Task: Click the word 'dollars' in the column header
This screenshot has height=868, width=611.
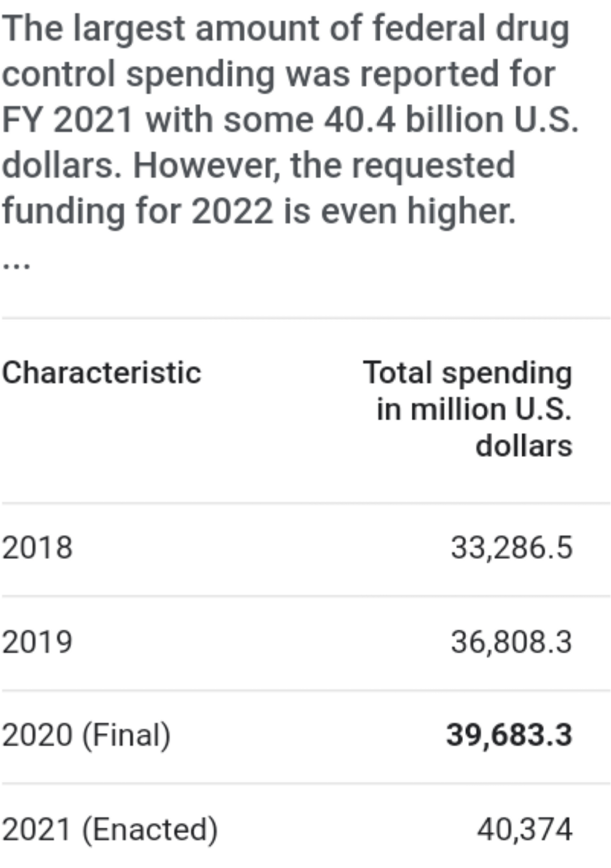Action: tap(524, 446)
